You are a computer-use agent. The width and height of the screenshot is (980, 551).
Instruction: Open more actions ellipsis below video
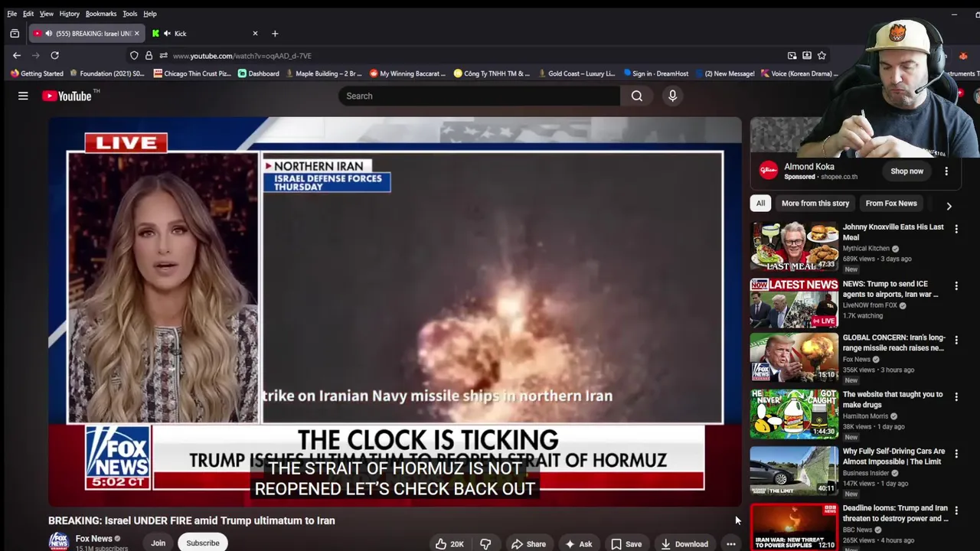[731, 544]
